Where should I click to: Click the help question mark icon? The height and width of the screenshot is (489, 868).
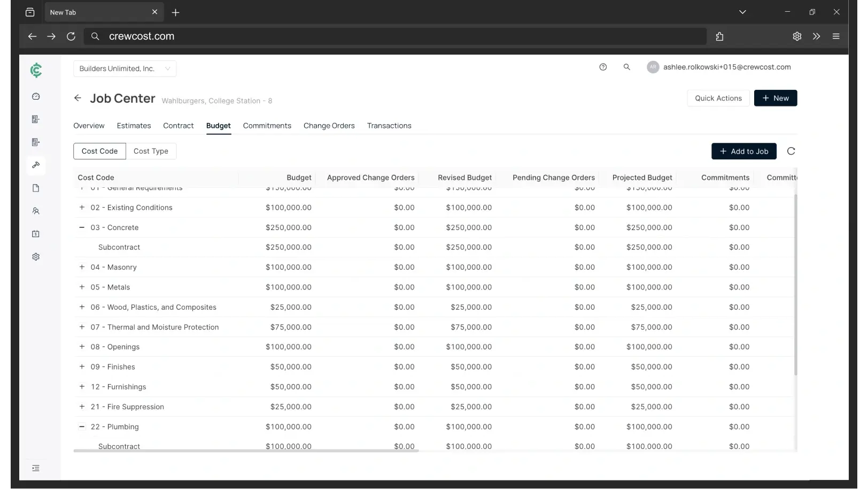603,67
